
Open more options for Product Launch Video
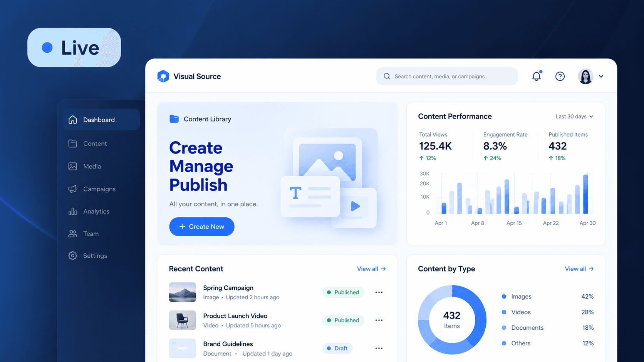[x=379, y=320]
